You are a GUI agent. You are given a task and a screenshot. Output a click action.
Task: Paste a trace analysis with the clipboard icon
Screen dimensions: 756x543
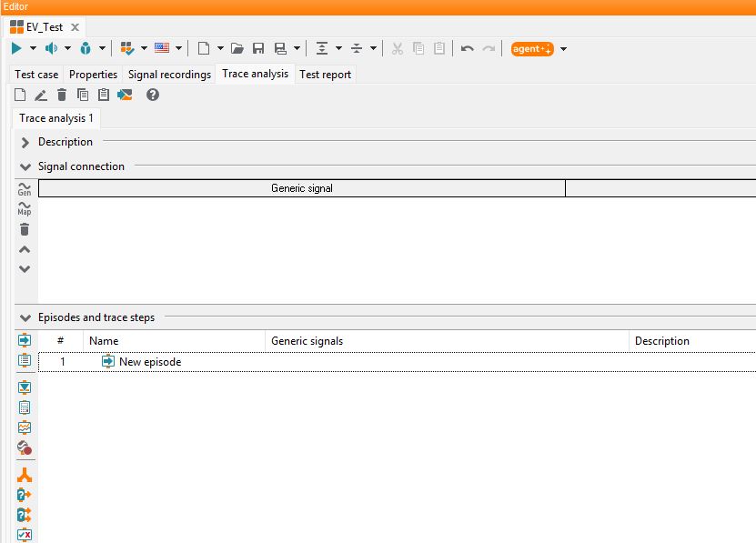[104, 95]
